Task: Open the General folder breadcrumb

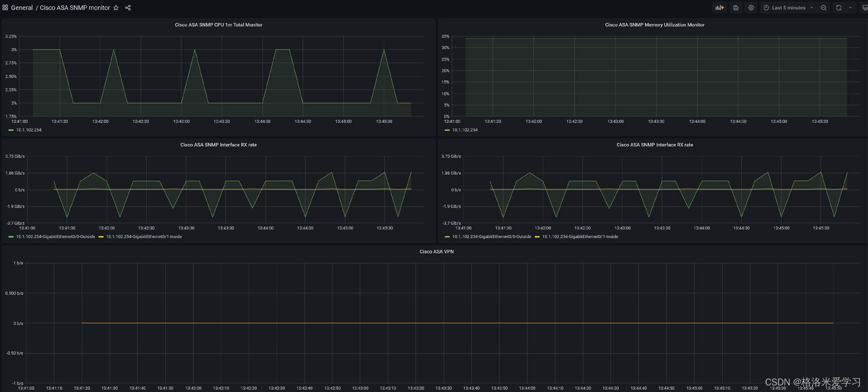Action: pos(22,8)
